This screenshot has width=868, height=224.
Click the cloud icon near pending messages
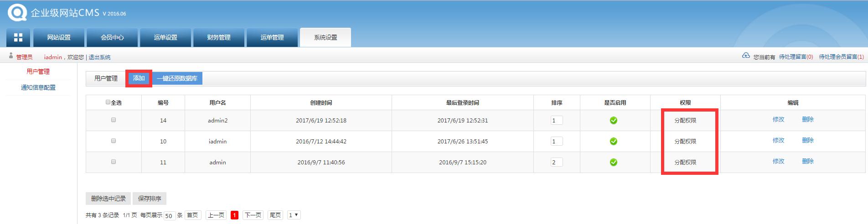746,56
